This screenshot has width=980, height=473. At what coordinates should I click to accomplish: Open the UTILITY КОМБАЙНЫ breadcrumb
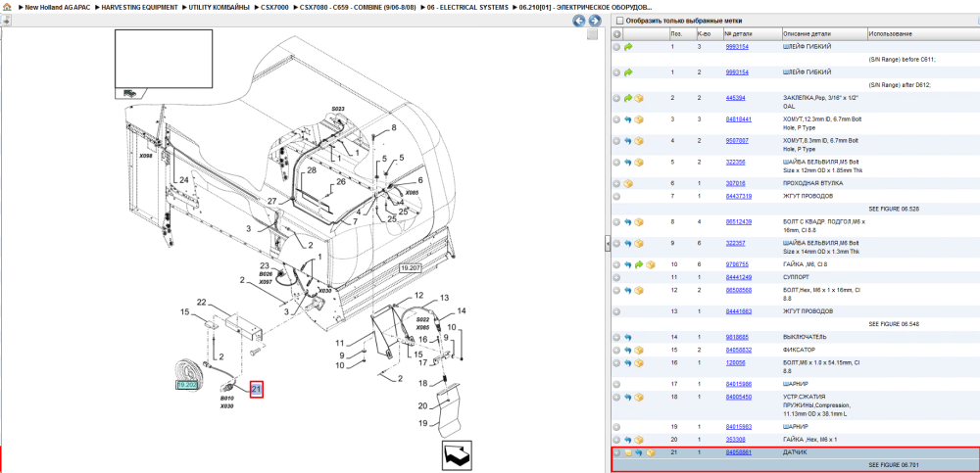(x=219, y=7)
